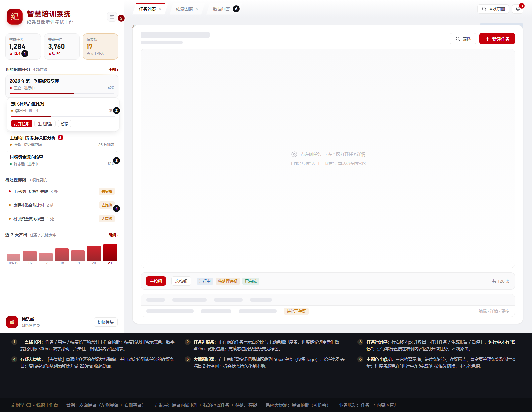Open the 查找页面 search box
The width and height of the screenshot is (532, 412).
(493, 9)
